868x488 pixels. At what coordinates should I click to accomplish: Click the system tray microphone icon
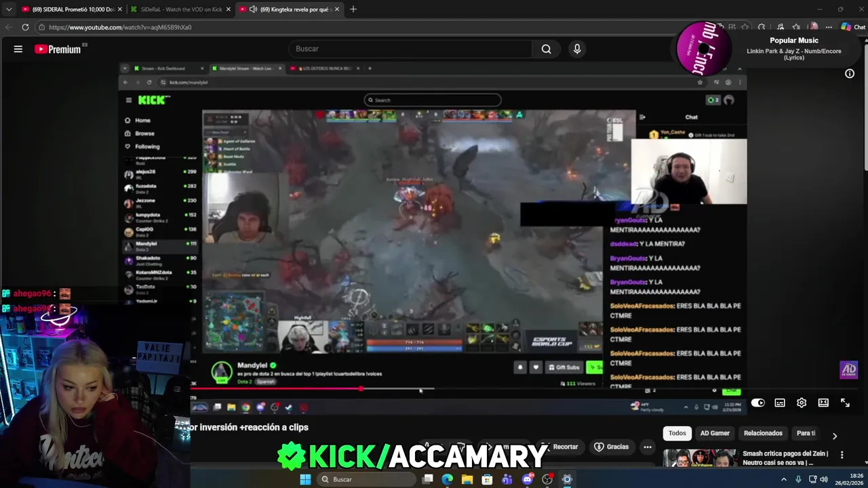798,479
